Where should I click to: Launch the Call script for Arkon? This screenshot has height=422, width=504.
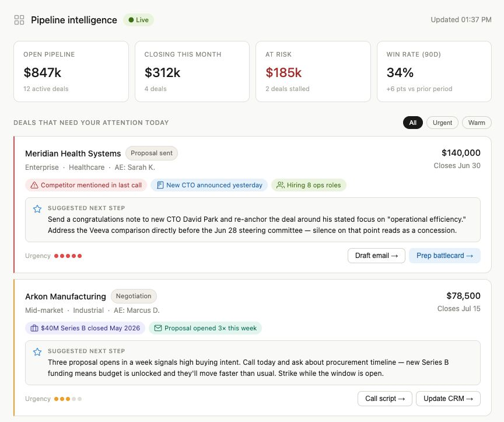click(385, 399)
